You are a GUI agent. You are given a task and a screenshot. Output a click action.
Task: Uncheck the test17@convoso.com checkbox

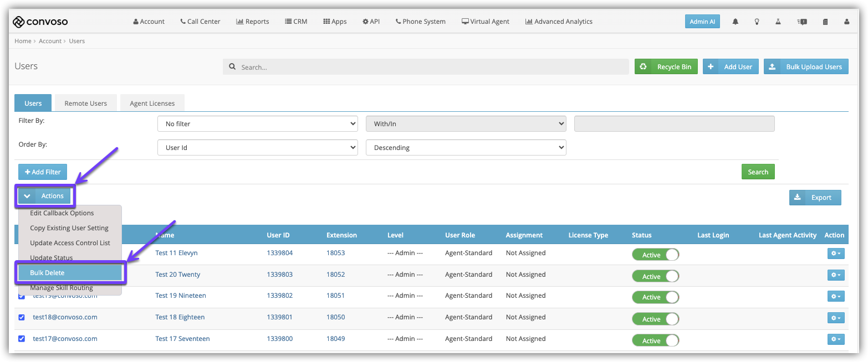point(22,338)
